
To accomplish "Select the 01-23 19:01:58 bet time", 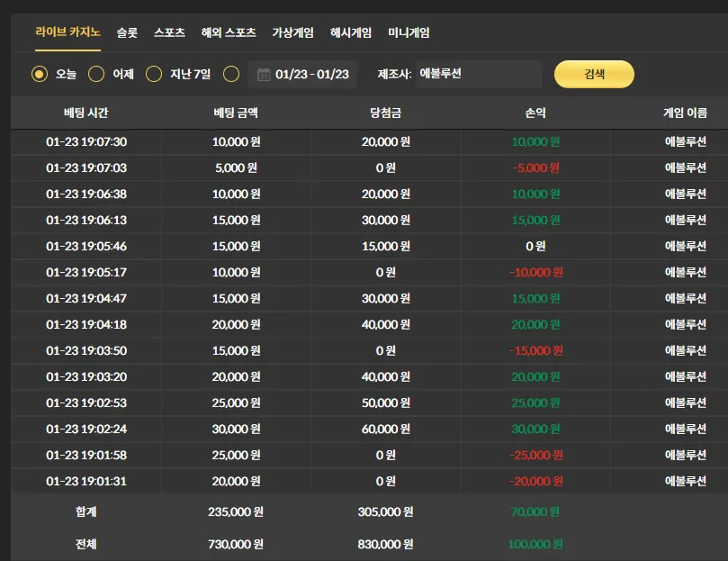I will [x=86, y=455].
